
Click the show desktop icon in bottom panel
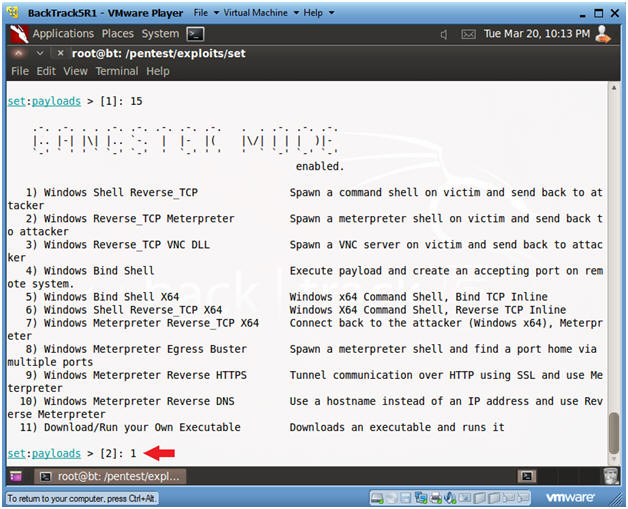coord(16,476)
